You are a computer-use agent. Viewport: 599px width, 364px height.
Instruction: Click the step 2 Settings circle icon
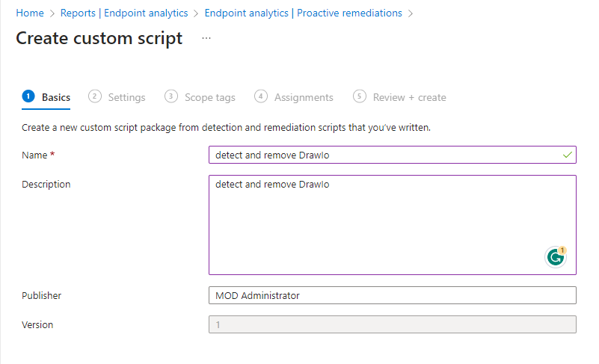click(95, 96)
